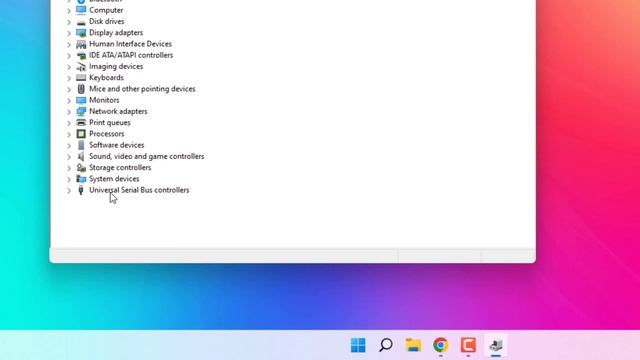Select the "Monitors" label

104,100
